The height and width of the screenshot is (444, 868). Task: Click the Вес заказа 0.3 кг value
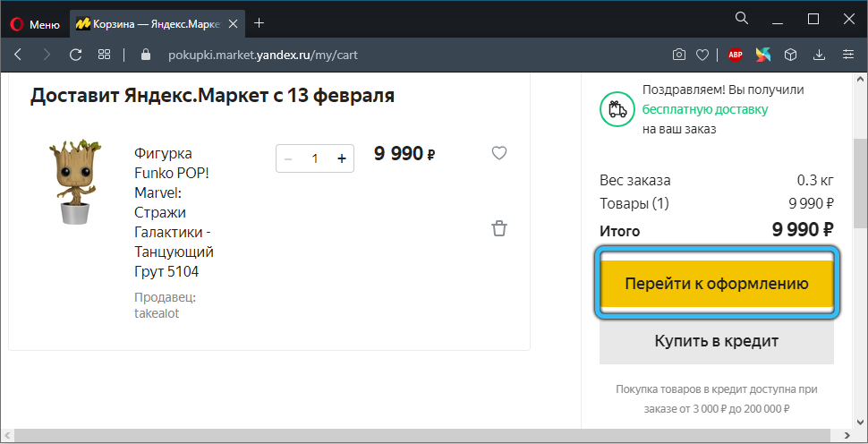pyautogui.click(x=815, y=181)
